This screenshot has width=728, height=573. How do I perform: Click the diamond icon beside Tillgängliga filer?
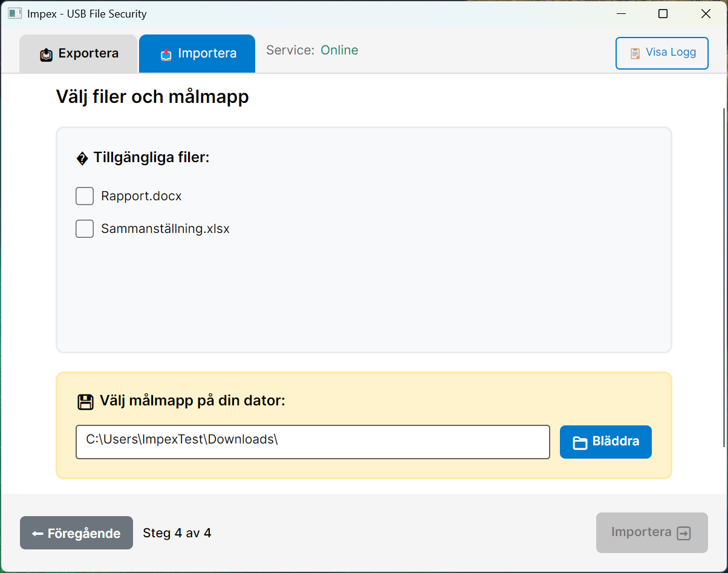pyautogui.click(x=82, y=159)
